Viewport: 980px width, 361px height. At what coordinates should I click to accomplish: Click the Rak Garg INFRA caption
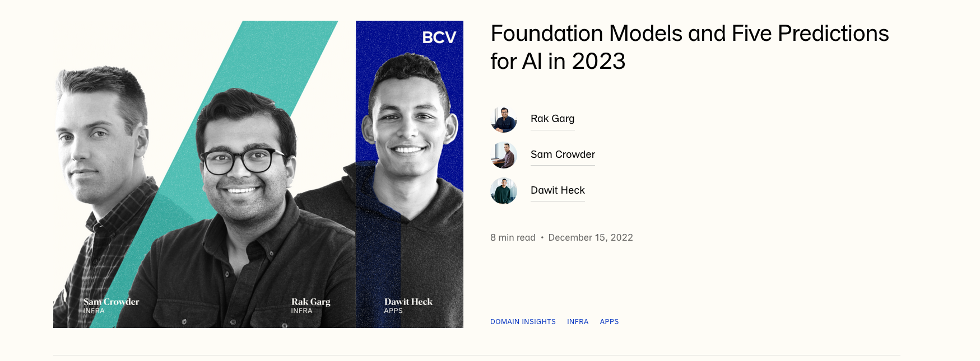click(x=310, y=306)
